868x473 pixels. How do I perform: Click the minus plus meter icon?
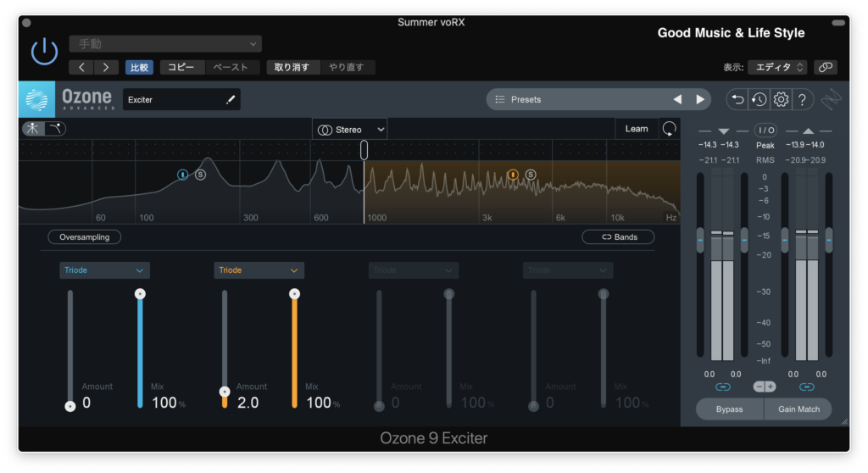pyautogui.click(x=765, y=387)
